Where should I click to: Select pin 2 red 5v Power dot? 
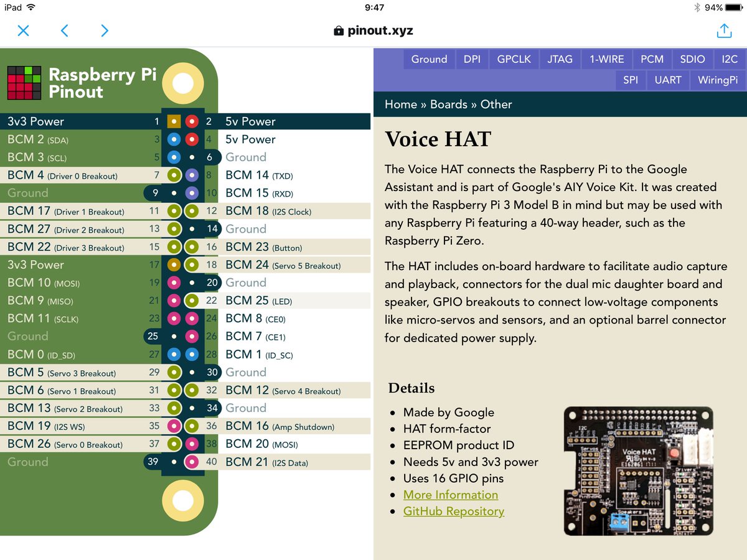click(x=192, y=121)
